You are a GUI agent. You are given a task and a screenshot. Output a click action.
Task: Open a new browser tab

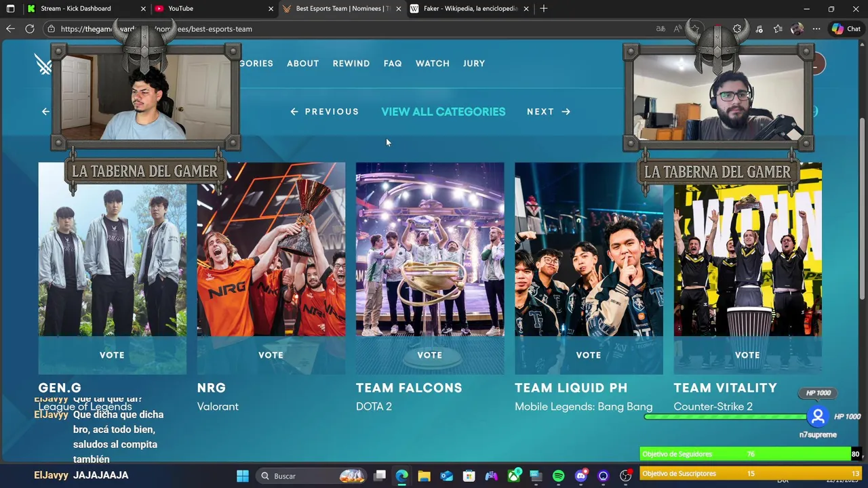click(544, 9)
